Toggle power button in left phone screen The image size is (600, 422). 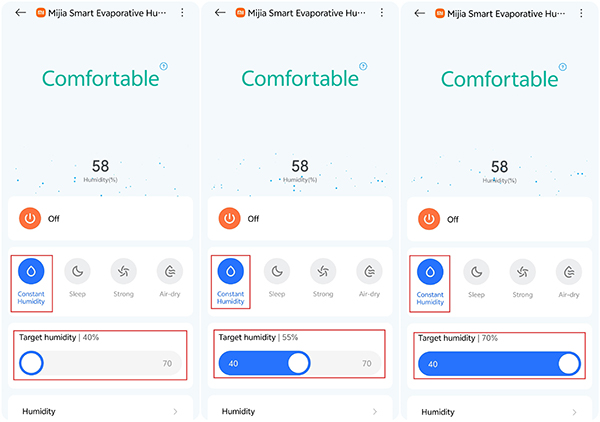pyautogui.click(x=30, y=218)
